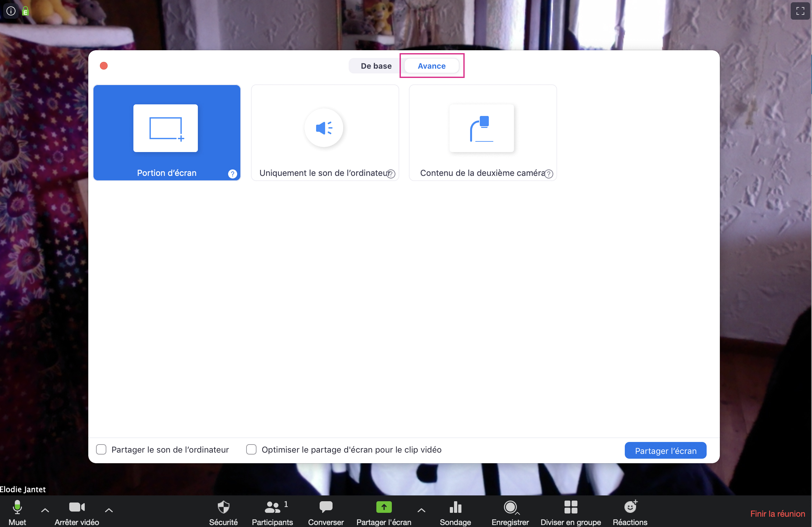Image resolution: width=812 pixels, height=527 pixels.
Task: Click the meeting info icon
Action: click(x=11, y=11)
